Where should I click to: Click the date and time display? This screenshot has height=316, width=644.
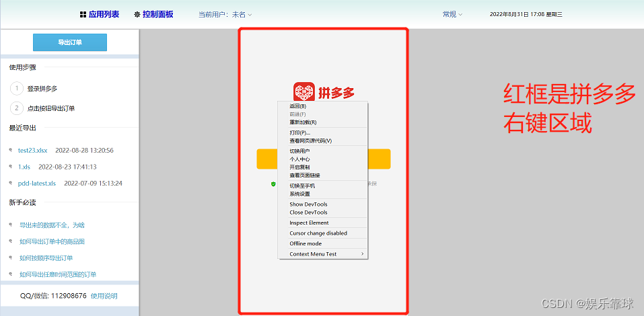click(x=526, y=14)
